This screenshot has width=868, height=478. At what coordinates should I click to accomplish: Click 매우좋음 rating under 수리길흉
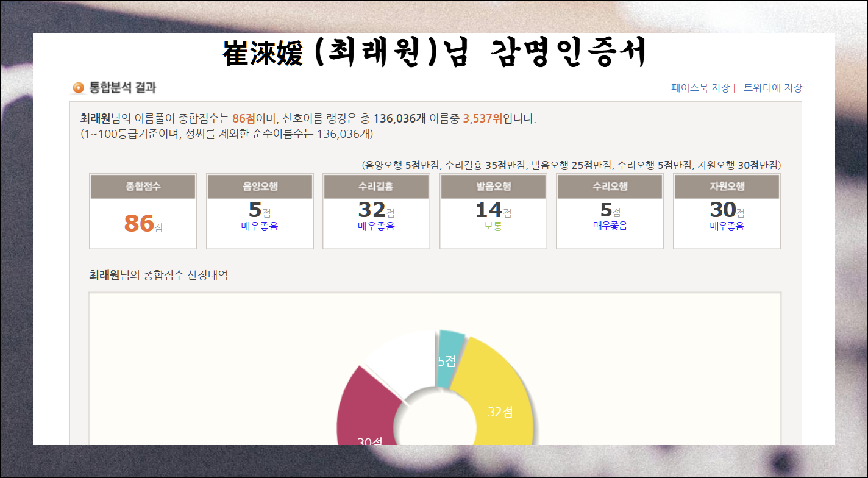pos(376,226)
